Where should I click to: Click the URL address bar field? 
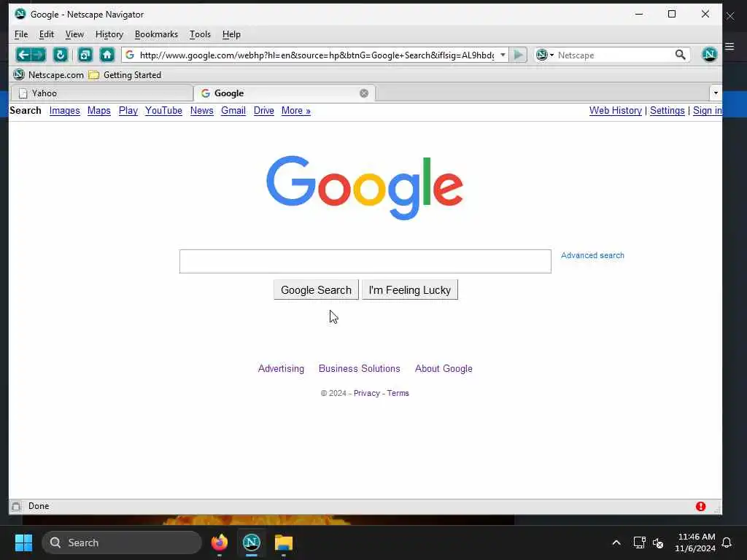point(317,55)
